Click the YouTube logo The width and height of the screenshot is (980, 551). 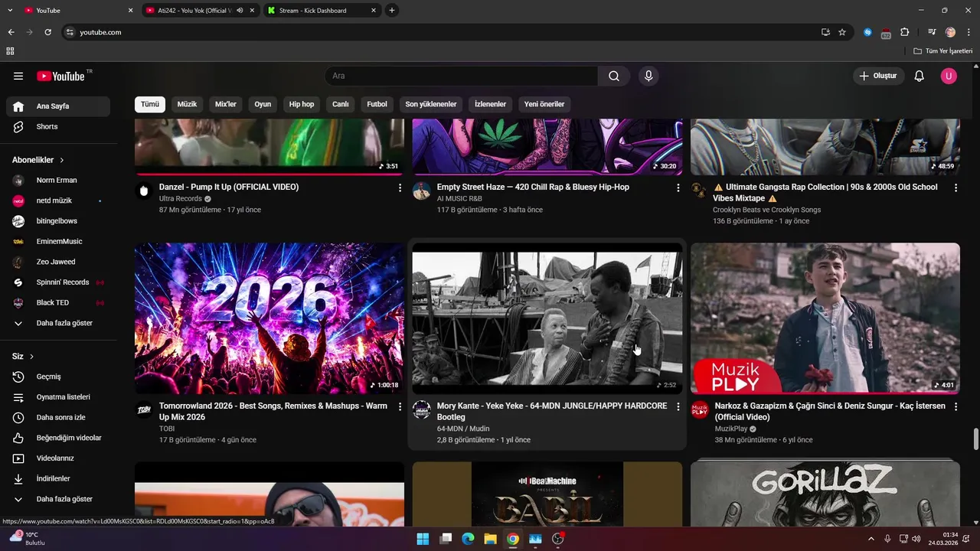(60, 76)
